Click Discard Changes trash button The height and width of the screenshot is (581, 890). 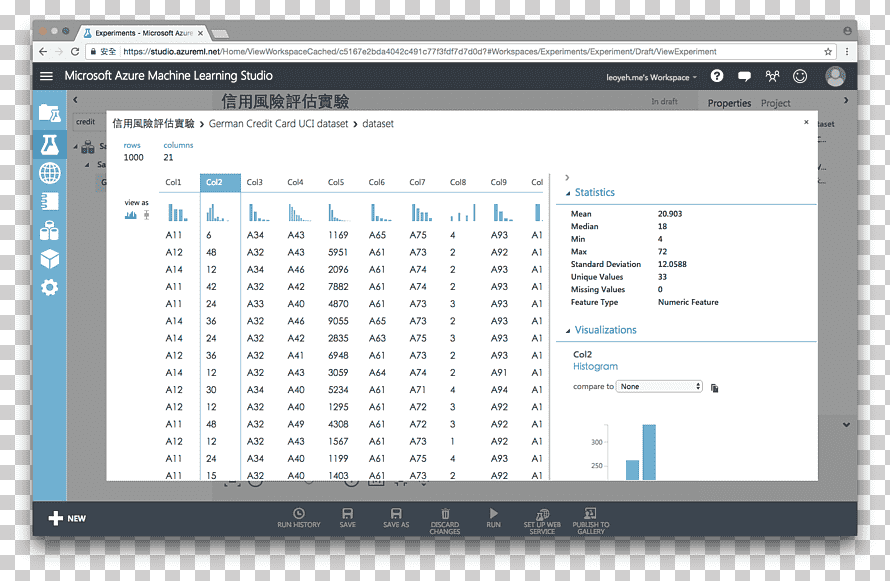445,521
